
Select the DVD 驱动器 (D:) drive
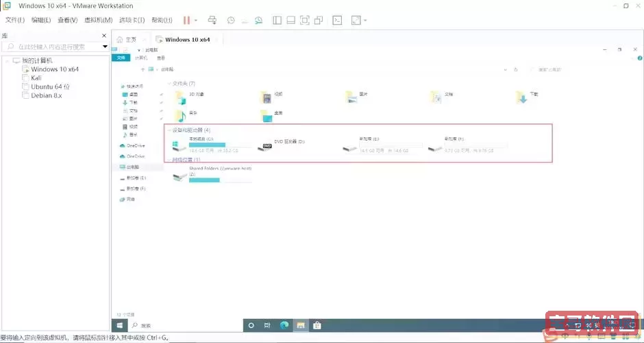point(282,145)
